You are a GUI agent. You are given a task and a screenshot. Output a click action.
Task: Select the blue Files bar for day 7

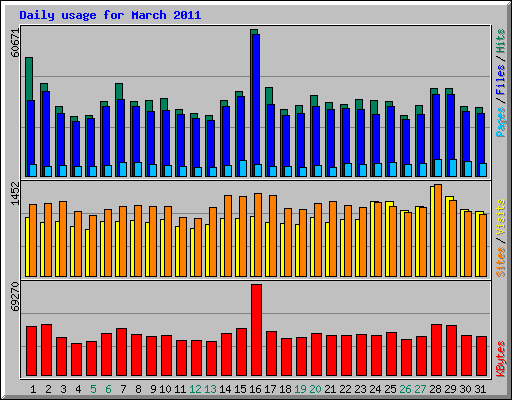tap(121, 131)
